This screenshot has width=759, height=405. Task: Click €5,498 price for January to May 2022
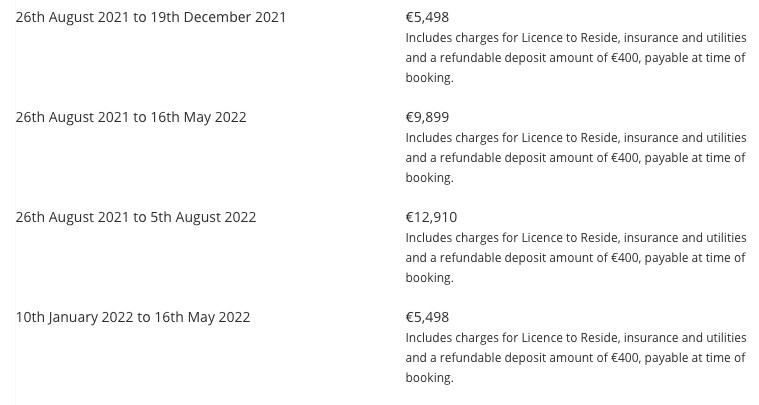tap(427, 317)
